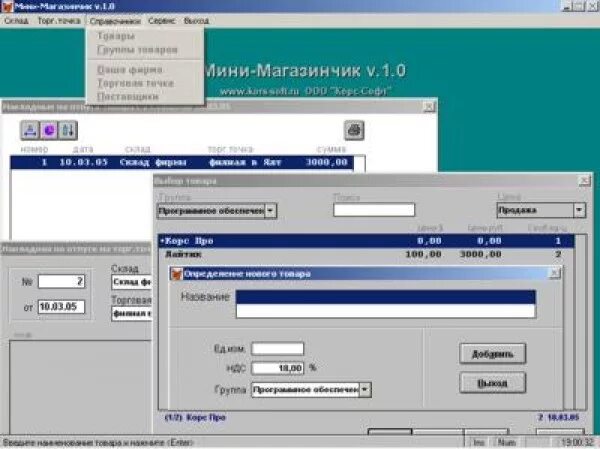This screenshot has width=600, height=449.
Task: Choose Группы товаров menu entry
Action: pos(137,50)
